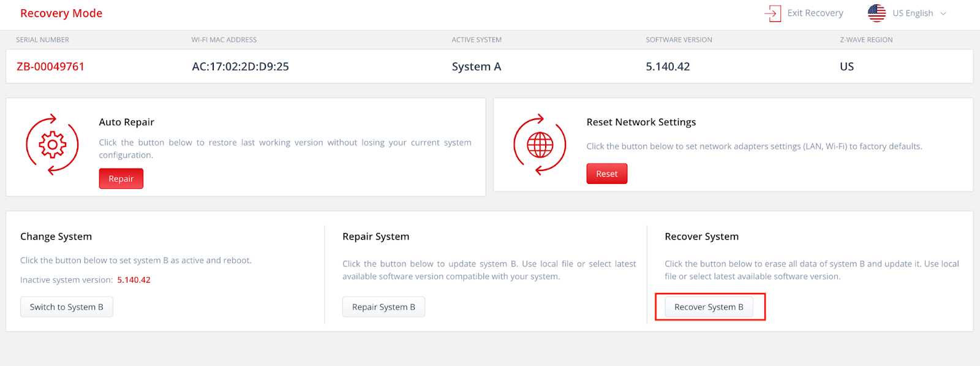
Task: Click the Reset Network globe icon
Action: [540, 145]
